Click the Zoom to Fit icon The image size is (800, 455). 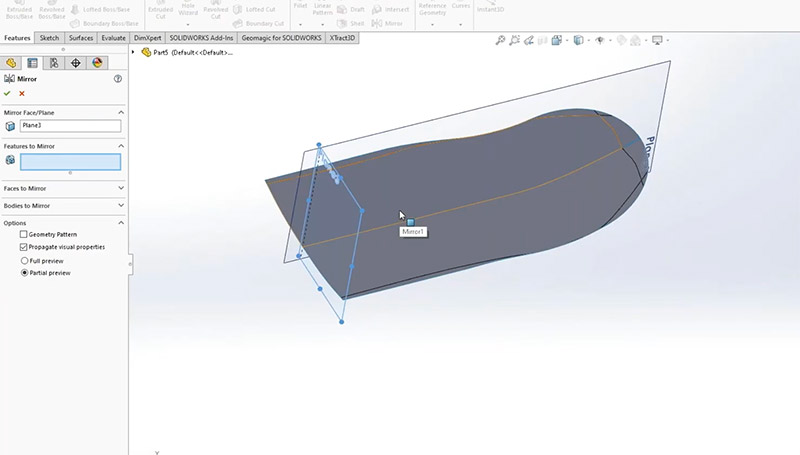pyautogui.click(x=500, y=40)
